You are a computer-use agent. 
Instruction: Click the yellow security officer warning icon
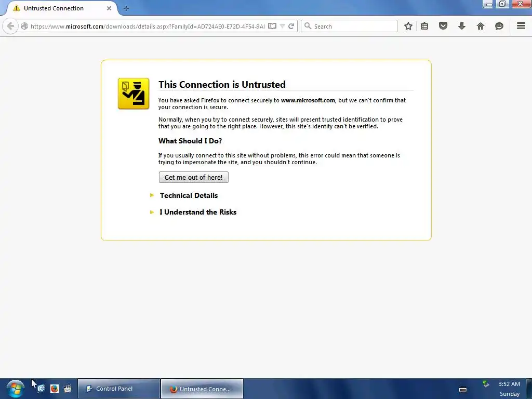[x=134, y=94]
